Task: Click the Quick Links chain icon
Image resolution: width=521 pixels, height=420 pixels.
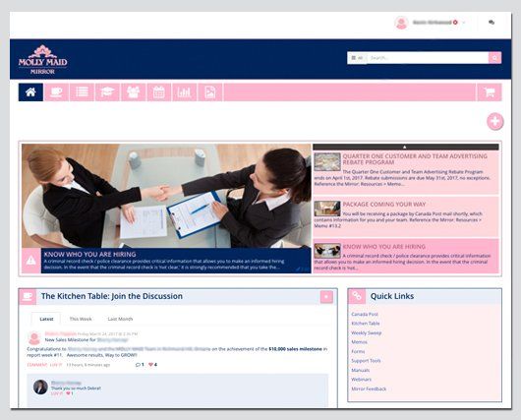Action: pyautogui.click(x=357, y=296)
